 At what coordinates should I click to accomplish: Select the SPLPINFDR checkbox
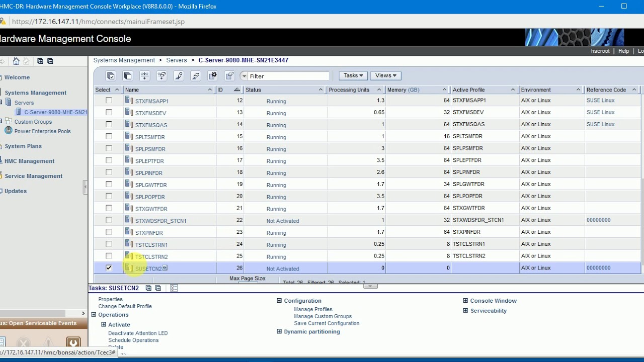[x=109, y=172]
